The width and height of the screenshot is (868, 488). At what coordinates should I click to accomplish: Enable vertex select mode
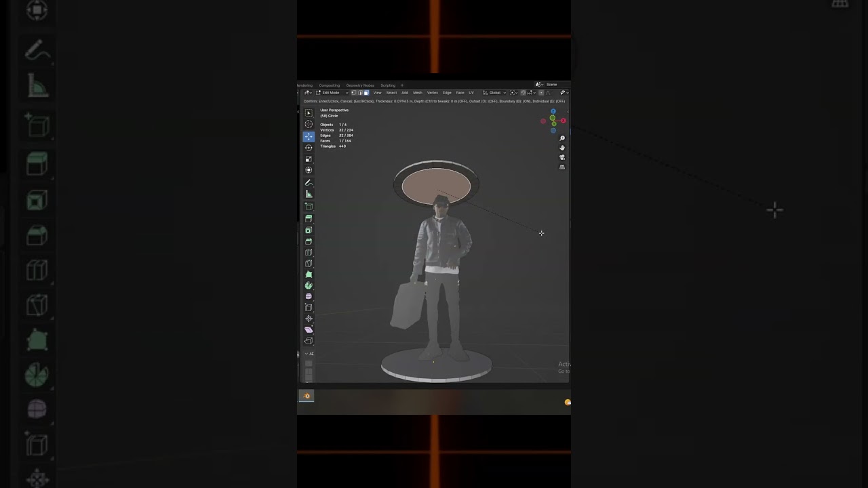353,93
